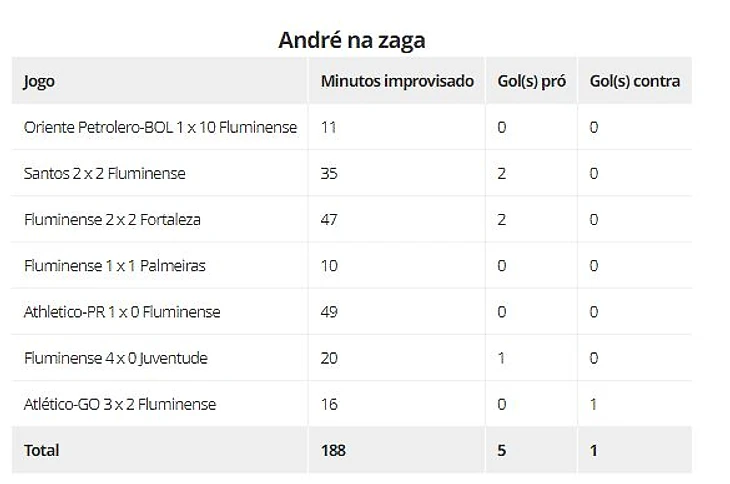Viewport: 730px width, 484px height.
Task: Select the 'Gol(s) contra' column header
Action: (x=634, y=81)
